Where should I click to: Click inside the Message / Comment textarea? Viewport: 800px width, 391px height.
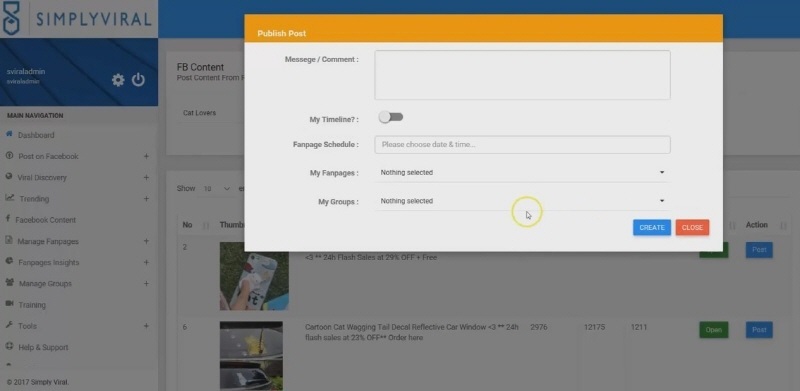coord(522,75)
